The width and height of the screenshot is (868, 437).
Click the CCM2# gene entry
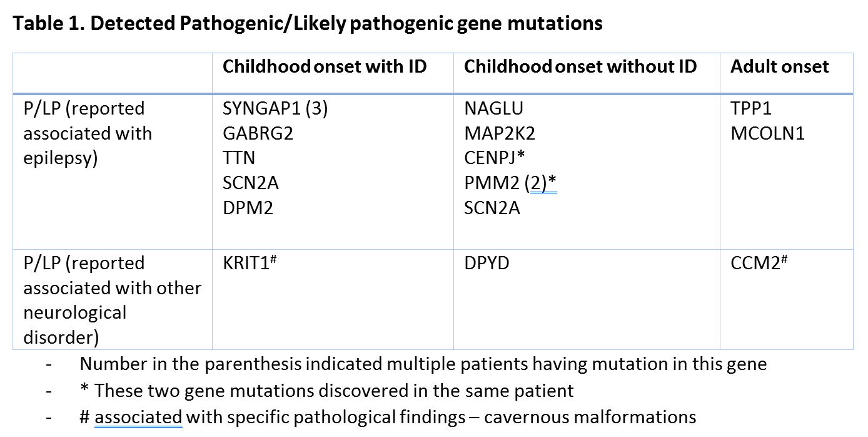758,263
